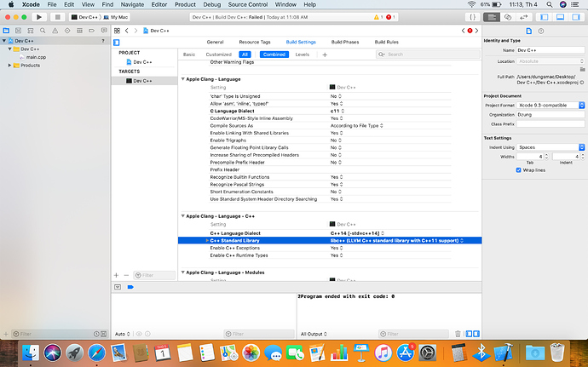Open the Debug navigator icon
This screenshot has height=367, width=588.
[79, 31]
